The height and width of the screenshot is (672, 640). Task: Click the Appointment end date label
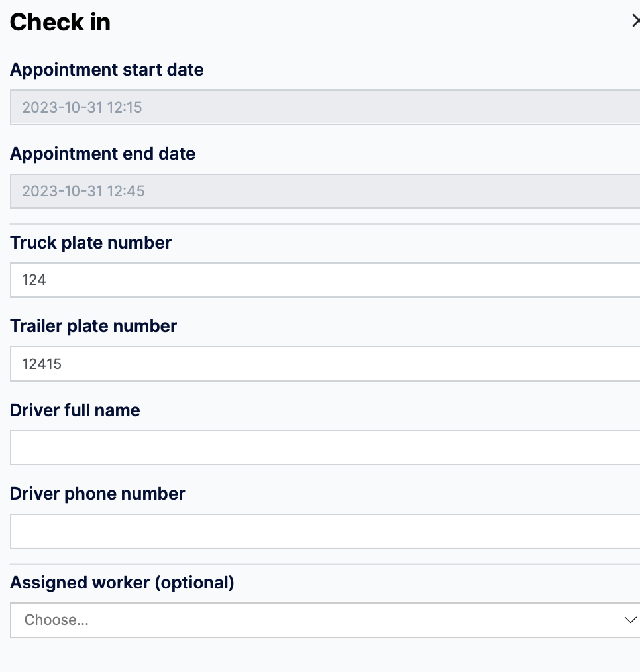tap(103, 154)
